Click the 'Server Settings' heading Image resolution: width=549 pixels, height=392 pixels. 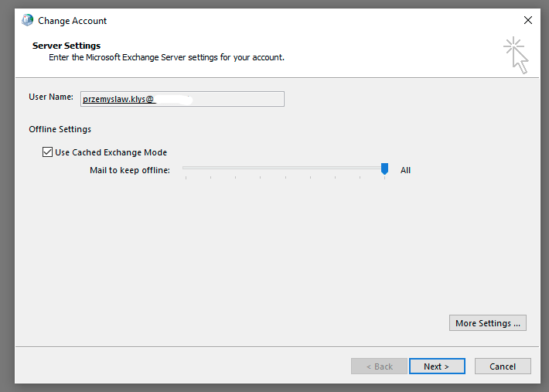tap(66, 46)
